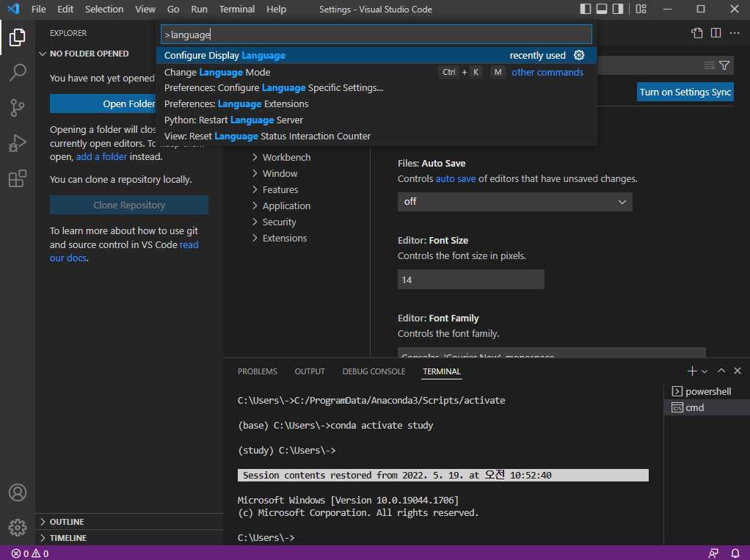
Task: Open the Search view icon
Action: [x=17, y=73]
